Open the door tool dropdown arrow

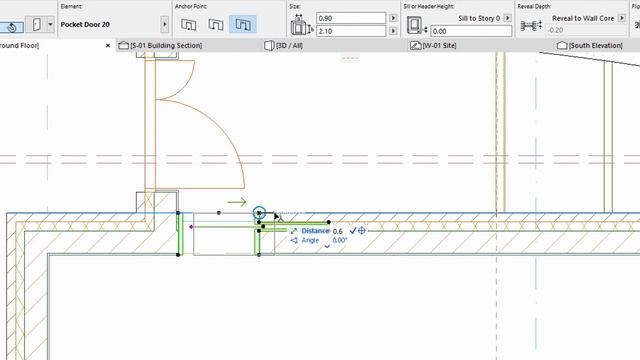[x=50, y=24]
